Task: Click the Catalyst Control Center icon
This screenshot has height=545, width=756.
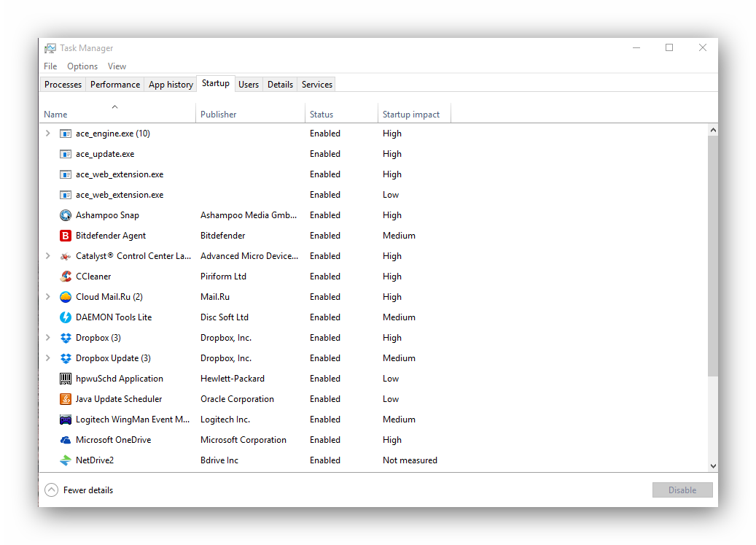Action: pyautogui.click(x=66, y=256)
